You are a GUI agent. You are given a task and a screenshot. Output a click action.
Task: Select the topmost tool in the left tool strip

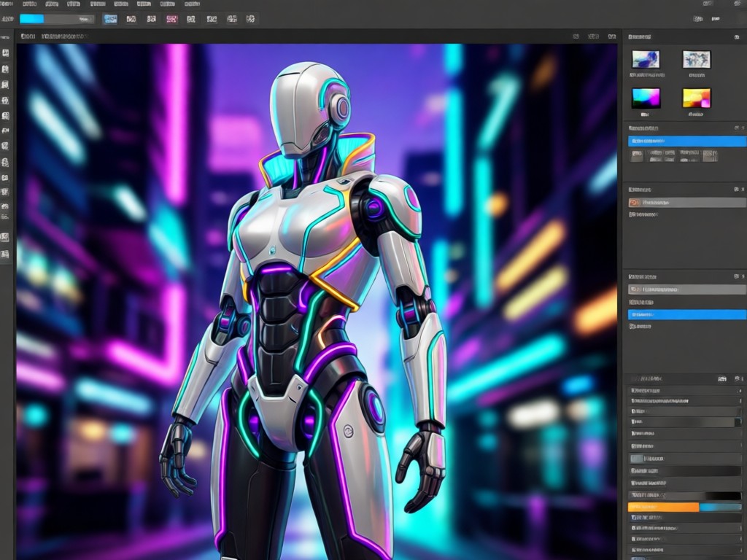pos(6,52)
